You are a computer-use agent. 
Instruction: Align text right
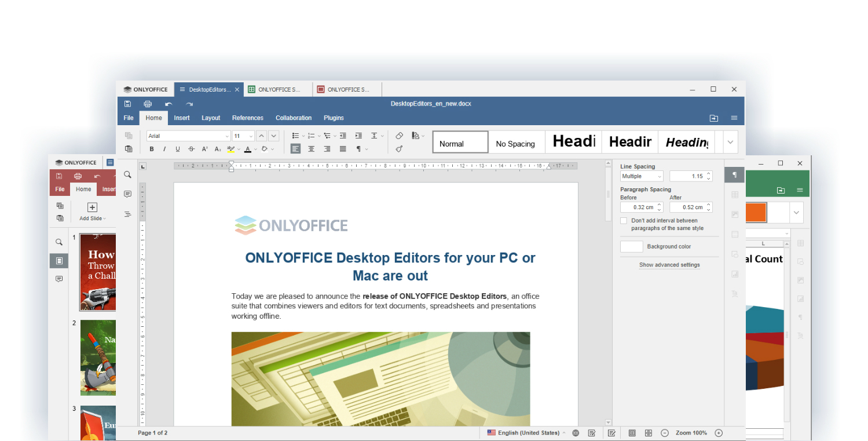click(327, 149)
